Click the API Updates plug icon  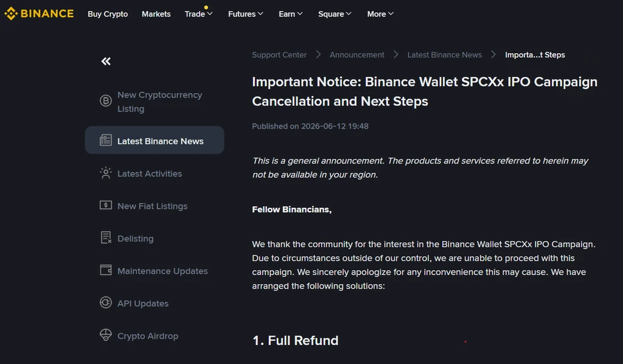pos(106,303)
